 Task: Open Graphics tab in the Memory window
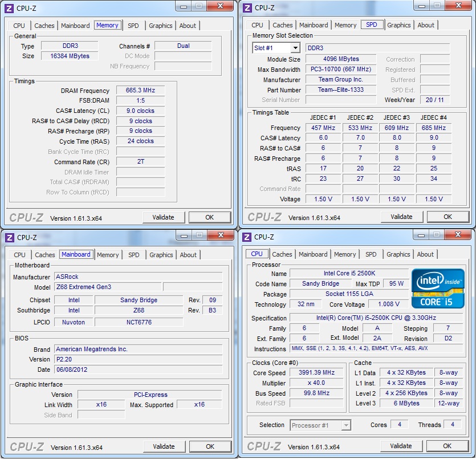[x=161, y=26]
